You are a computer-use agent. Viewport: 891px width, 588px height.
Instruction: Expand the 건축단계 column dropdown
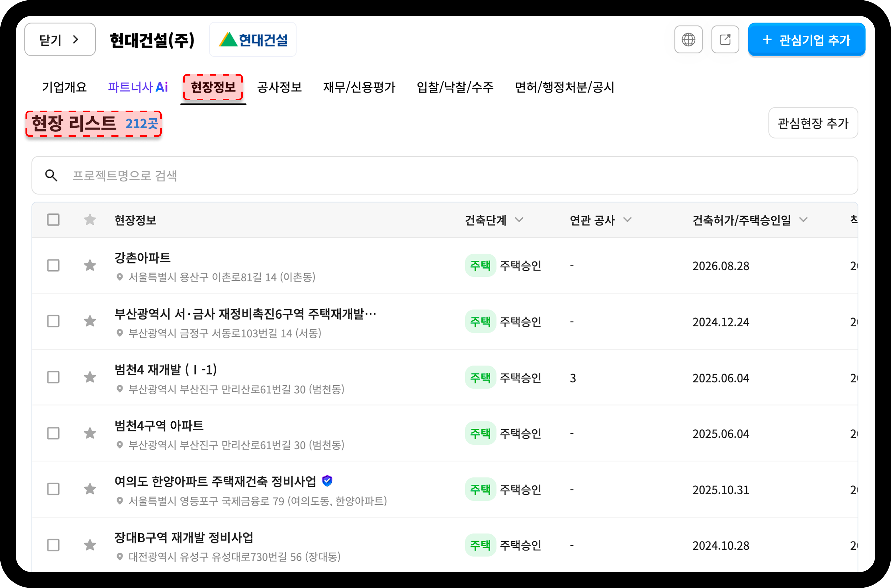(x=519, y=220)
